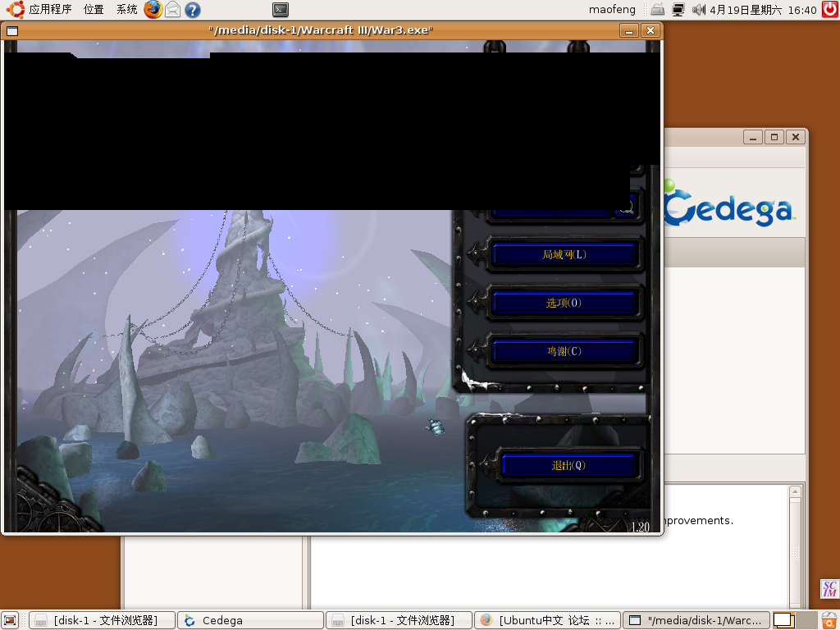The width and height of the screenshot is (840, 630).
Task: Click the drive tray icon near maofeng
Action: click(658, 9)
